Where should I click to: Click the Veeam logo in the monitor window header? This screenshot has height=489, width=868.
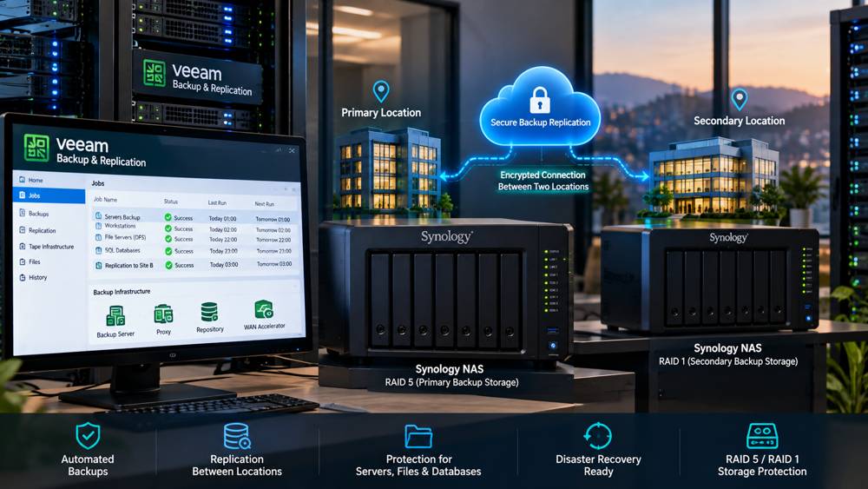tap(36, 148)
